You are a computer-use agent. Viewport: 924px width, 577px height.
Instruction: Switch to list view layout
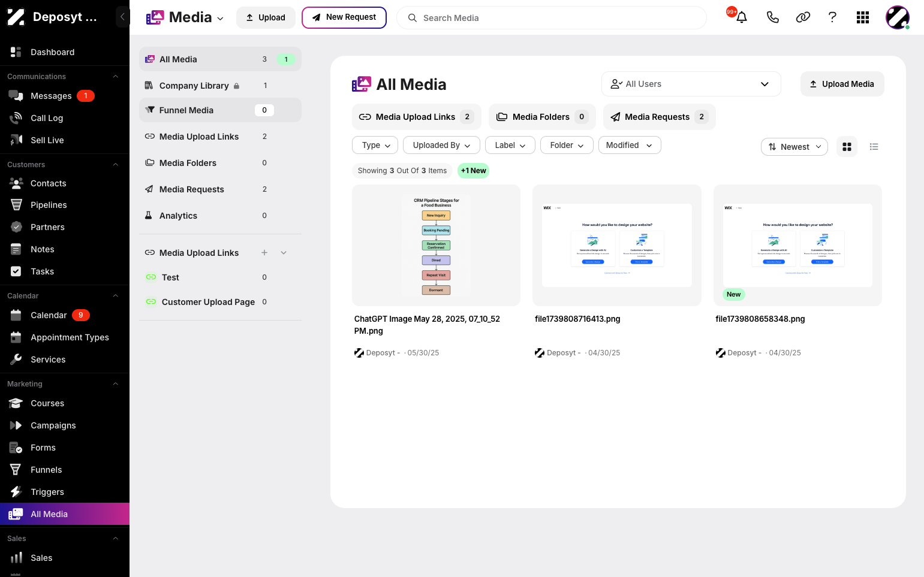click(x=874, y=147)
